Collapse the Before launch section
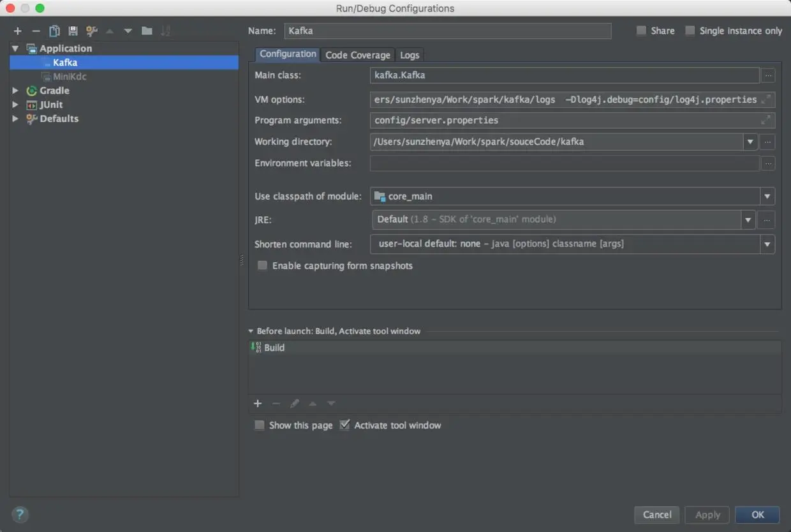Screen dimensions: 791x532 [251, 331]
